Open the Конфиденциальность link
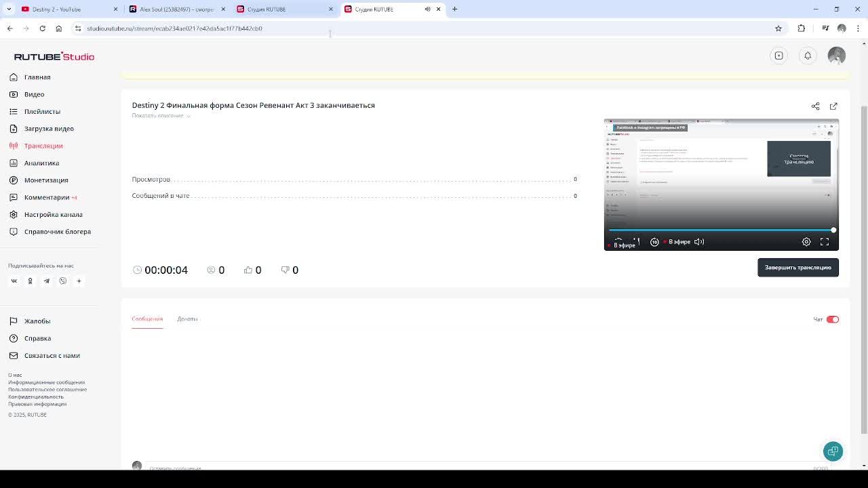Viewport: 868px width, 488px height. [36, 396]
